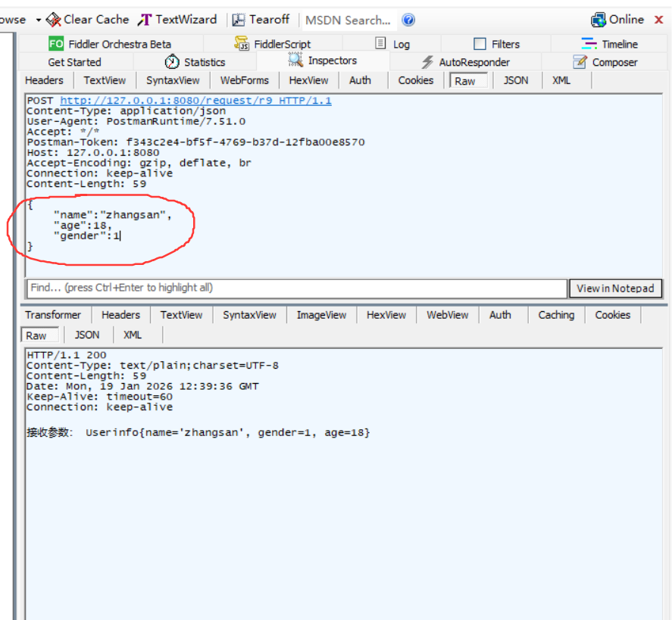Select request SyntaxView inspector tab

173,80
